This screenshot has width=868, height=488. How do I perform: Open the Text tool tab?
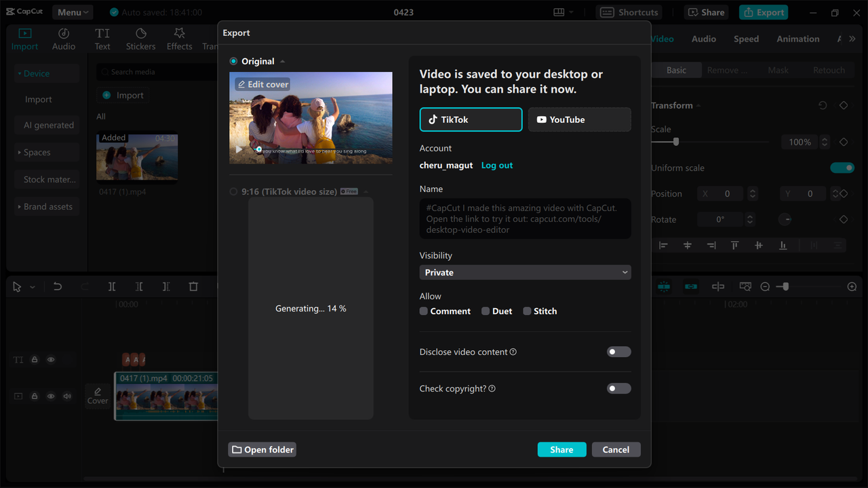coord(102,39)
